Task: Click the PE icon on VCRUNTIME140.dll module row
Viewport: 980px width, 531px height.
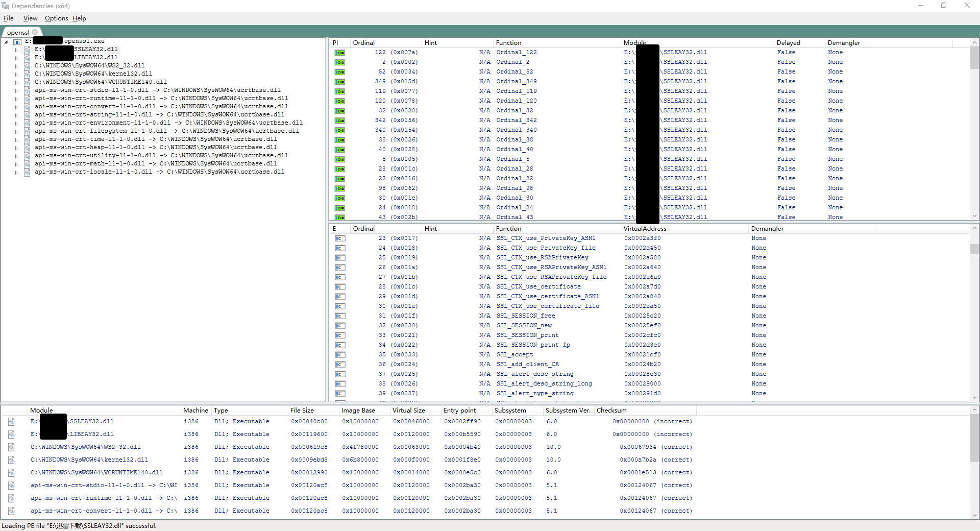Action: click(x=11, y=472)
